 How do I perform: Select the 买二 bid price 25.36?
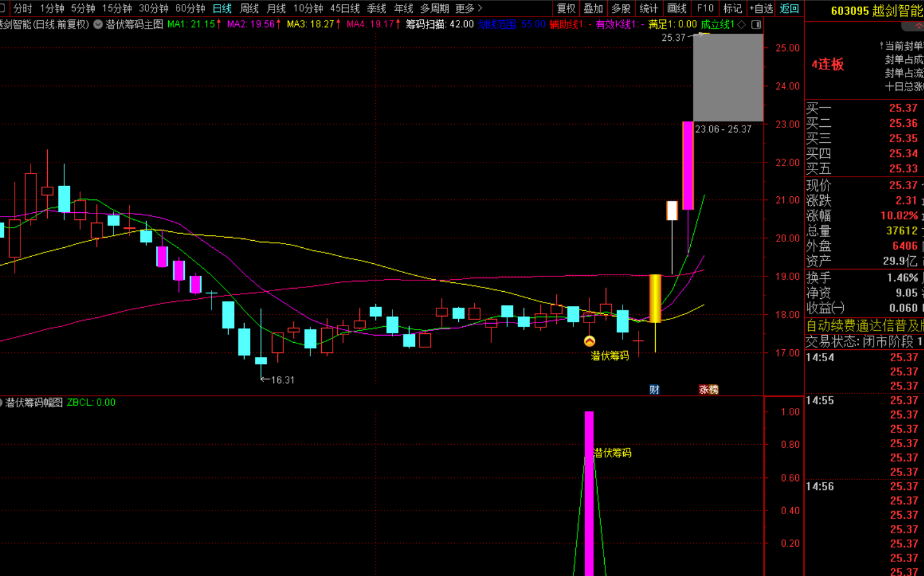click(903, 123)
